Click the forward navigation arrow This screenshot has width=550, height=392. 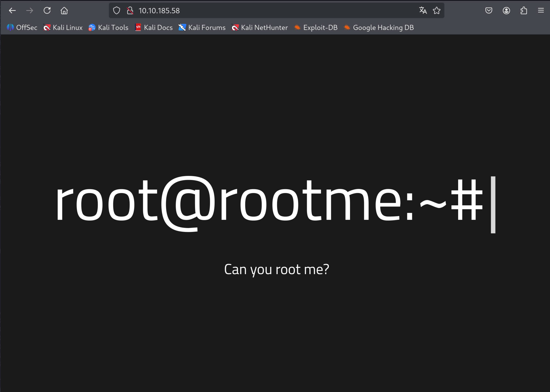[x=30, y=11]
